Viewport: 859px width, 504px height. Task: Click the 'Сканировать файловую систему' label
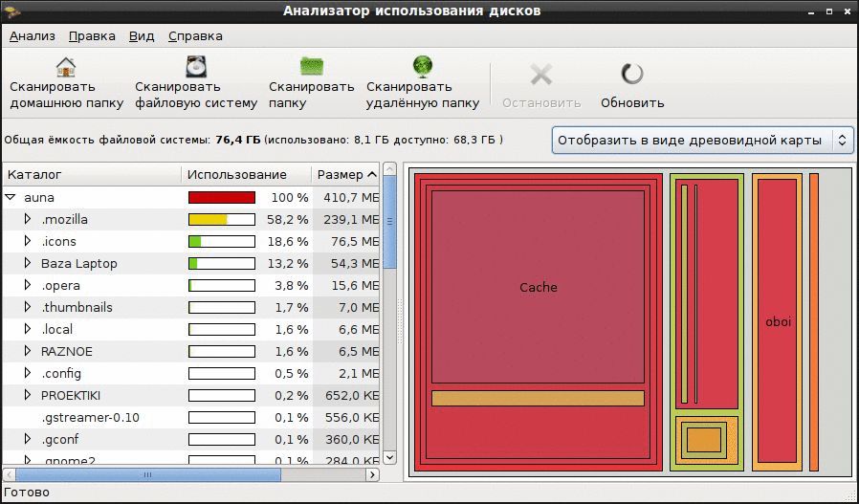[x=196, y=95]
